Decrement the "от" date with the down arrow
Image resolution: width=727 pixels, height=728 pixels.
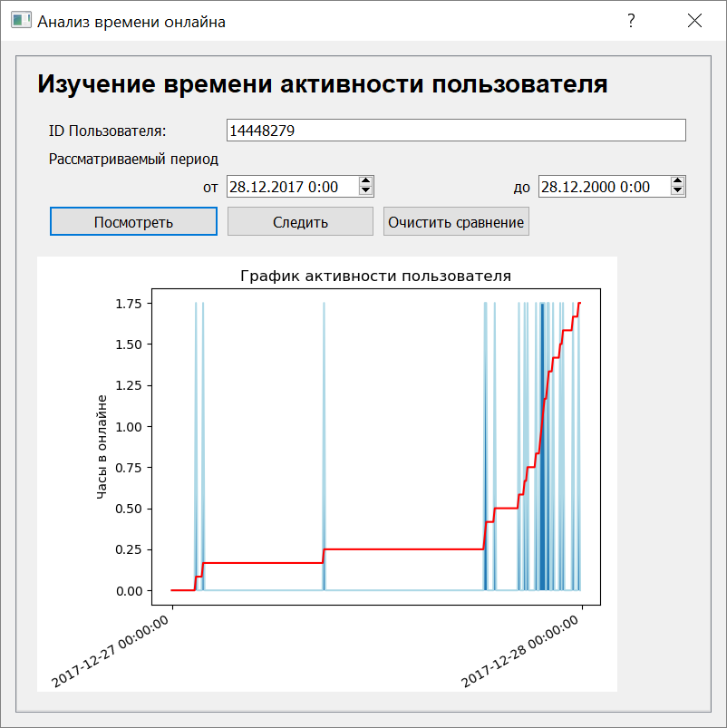click(x=366, y=191)
